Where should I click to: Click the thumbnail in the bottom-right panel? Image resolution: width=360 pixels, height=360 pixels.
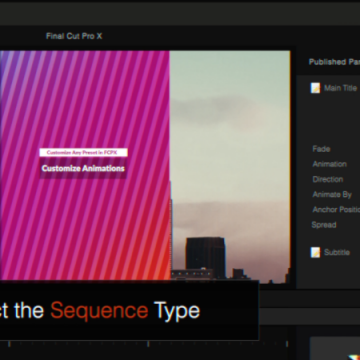pos(335,348)
